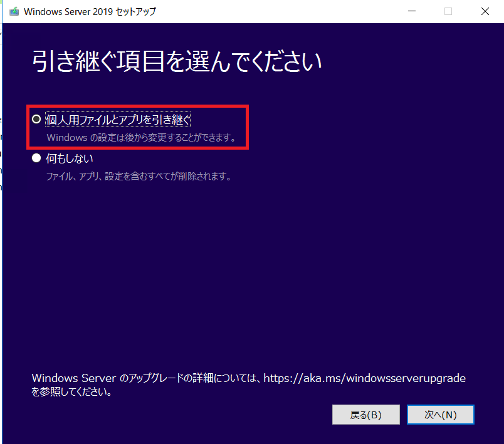Image resolution: width=504 pixels, height=444 pixels.
Task: Click the 引き継ぐ項目を選んでください heading
Action: point(177,61)
